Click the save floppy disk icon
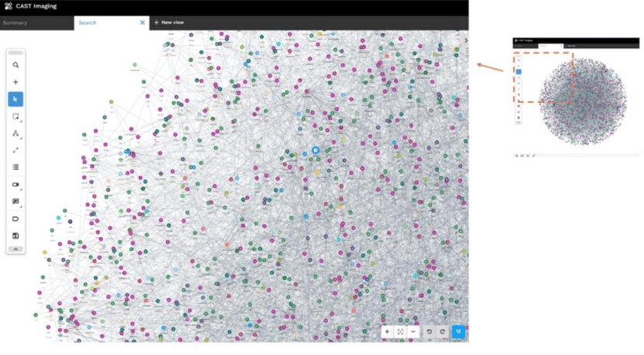This screenshot has width=644, height=355. click(16, 236)
